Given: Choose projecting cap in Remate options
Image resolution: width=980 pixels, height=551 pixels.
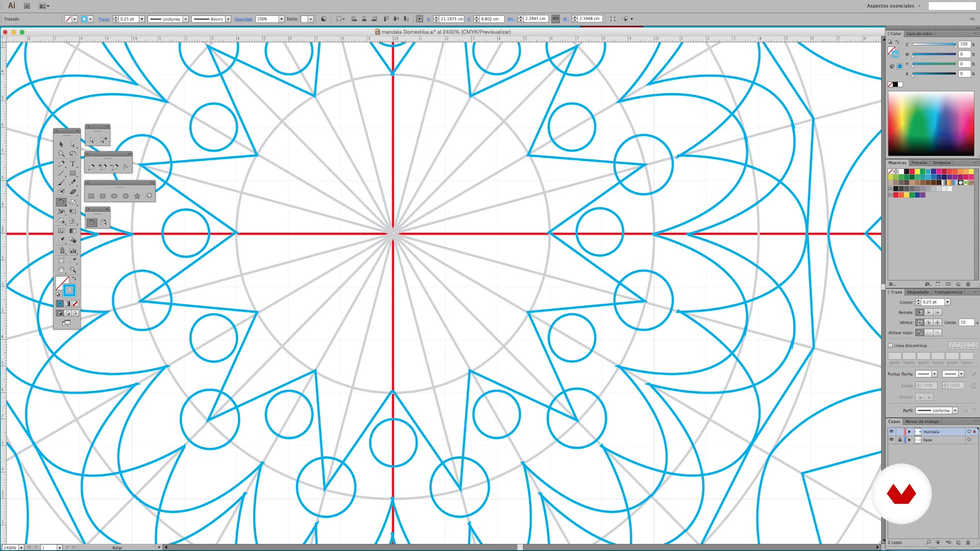Looking at the screenshot, I should (938, 312).
